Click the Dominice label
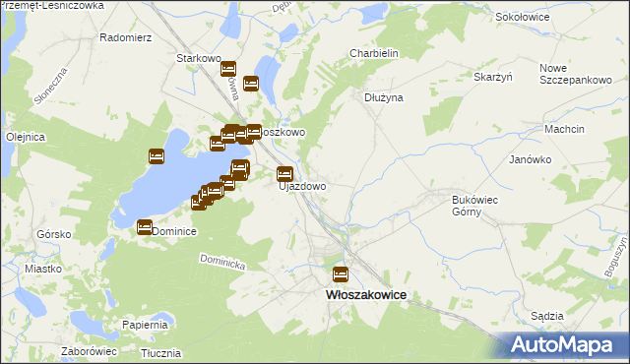630x364 pixels. click(174, 231)
